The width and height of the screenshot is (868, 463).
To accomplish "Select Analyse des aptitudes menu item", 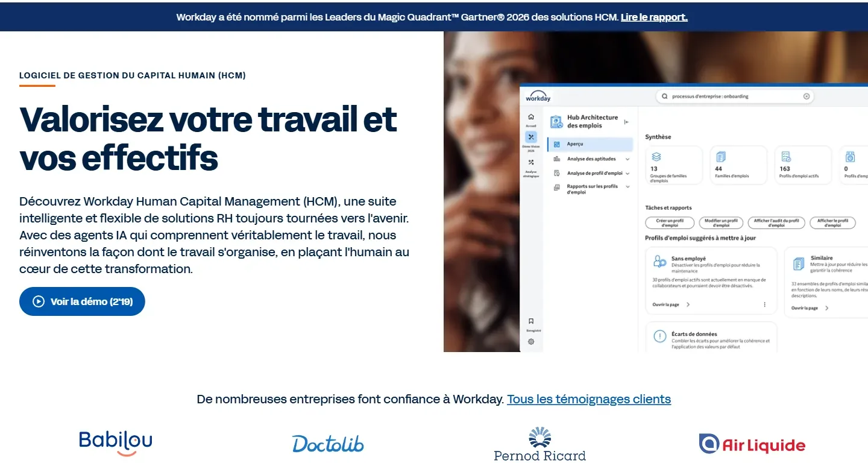I will [591, 159].
